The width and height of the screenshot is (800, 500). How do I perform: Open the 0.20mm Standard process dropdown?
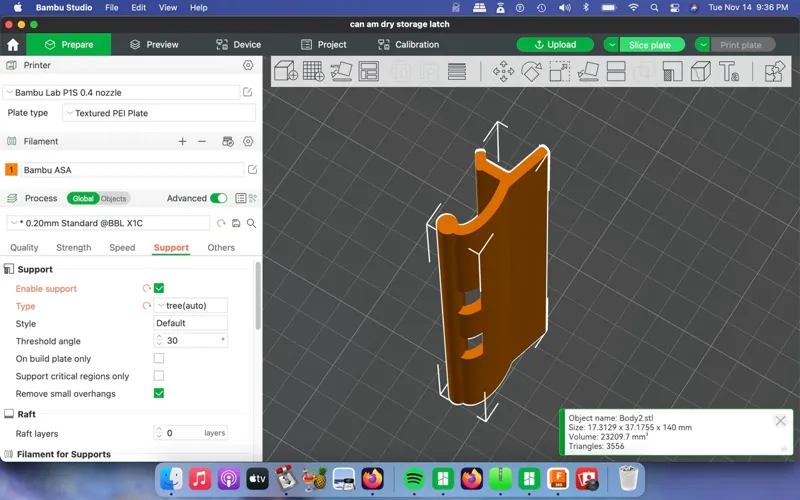(108, 223)
